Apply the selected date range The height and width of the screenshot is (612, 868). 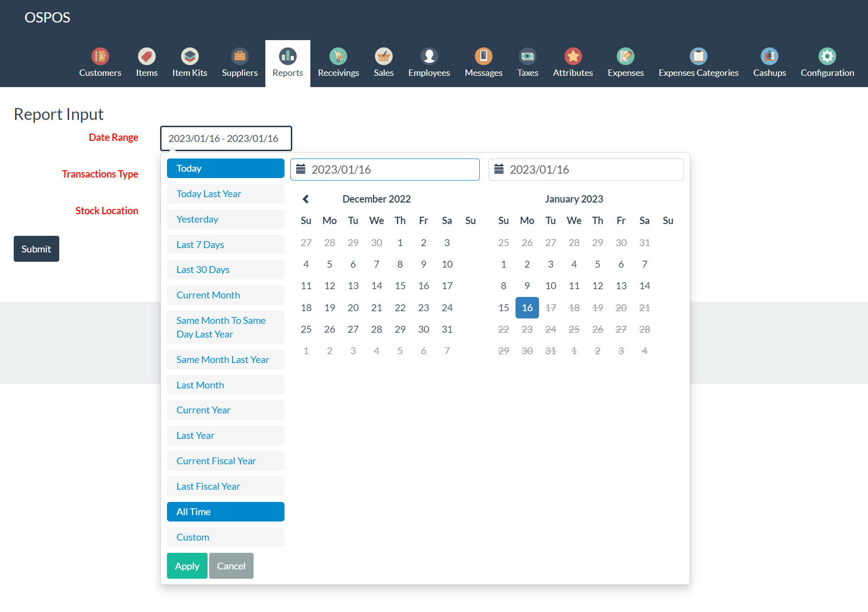pos(187,566)
